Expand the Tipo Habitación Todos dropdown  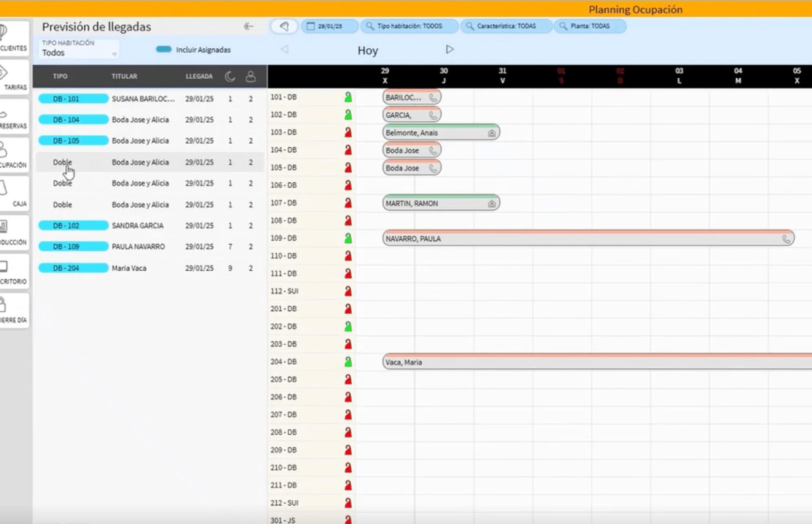(x=79, y=49)
